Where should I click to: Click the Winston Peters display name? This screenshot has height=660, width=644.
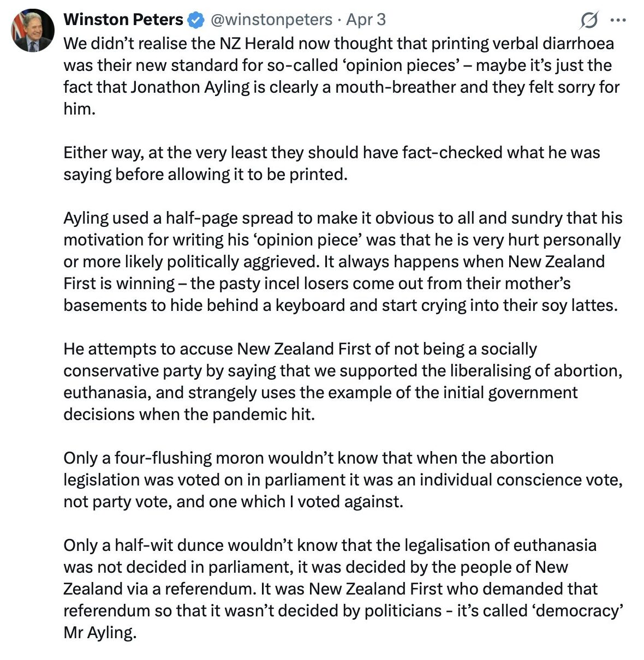coord(123,20)
